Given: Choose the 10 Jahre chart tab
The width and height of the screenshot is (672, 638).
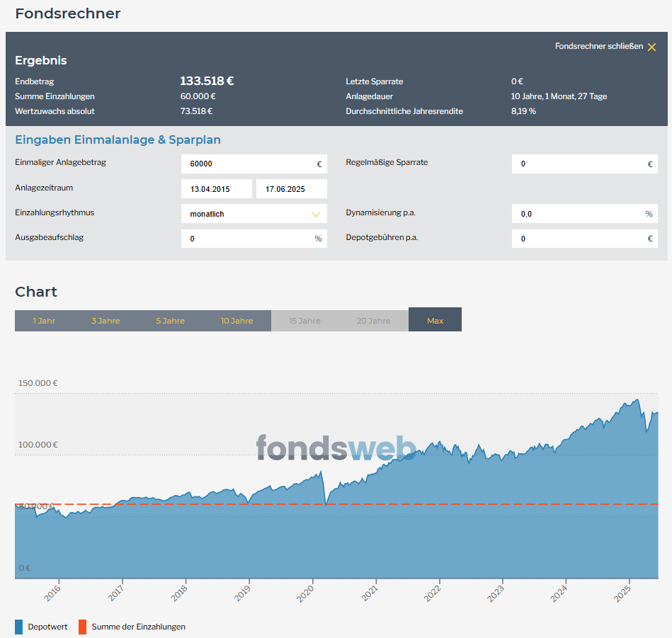Looking at the screenshot, I should tap(237, 321).
